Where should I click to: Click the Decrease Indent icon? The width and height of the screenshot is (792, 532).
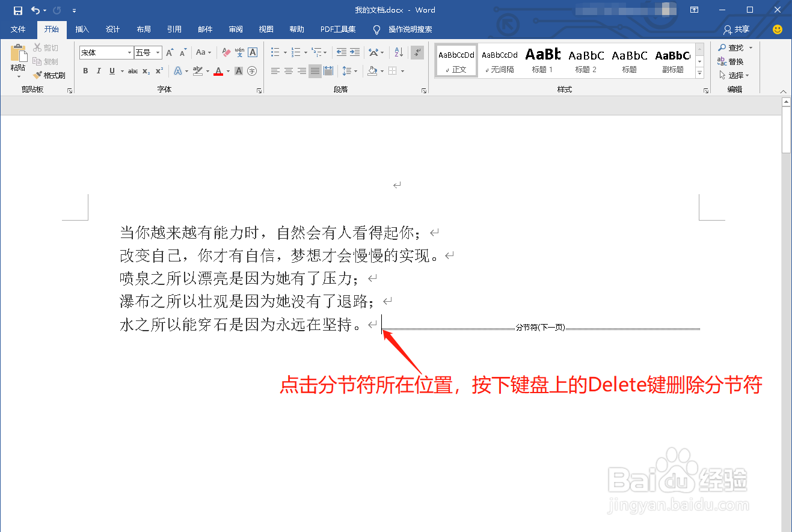point(342,53)
